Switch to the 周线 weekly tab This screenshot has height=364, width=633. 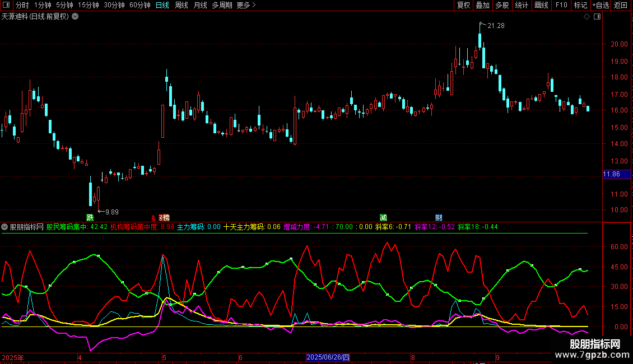click(x=181, y=5)
